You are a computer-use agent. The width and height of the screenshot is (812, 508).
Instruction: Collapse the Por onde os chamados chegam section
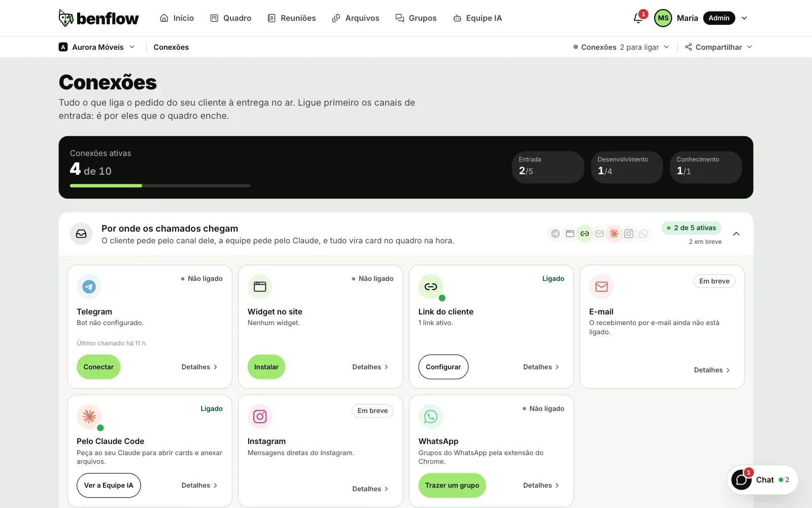coord(736,234)
